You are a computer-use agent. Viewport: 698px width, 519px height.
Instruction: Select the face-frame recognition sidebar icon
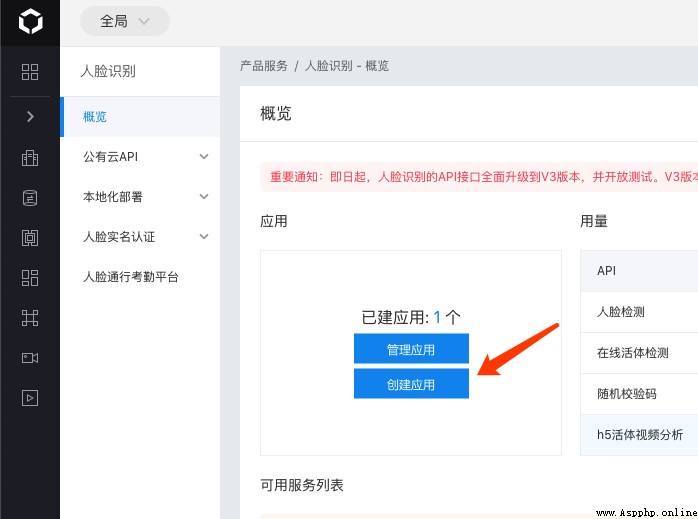[x=30, y=238]
